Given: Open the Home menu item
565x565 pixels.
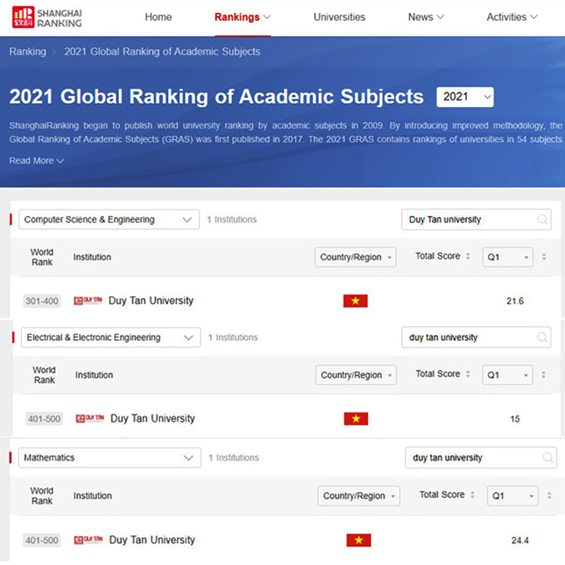Looking at the screenshot, I should pos(158,17).
